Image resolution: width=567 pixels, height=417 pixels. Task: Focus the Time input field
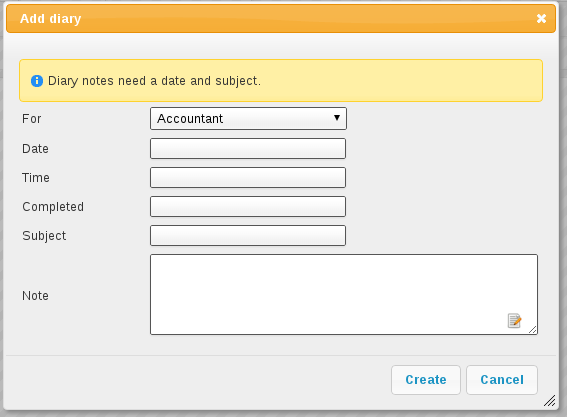tap(248, 177)
